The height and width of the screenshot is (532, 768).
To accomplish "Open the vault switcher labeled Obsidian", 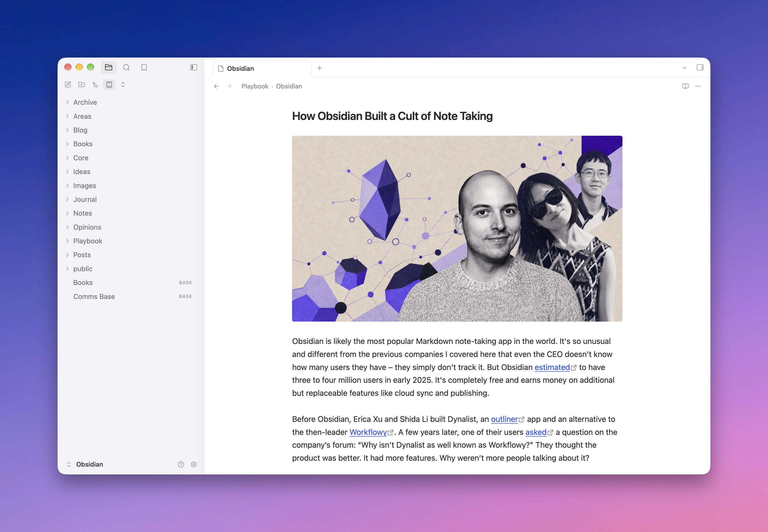I will pos(85,464).
